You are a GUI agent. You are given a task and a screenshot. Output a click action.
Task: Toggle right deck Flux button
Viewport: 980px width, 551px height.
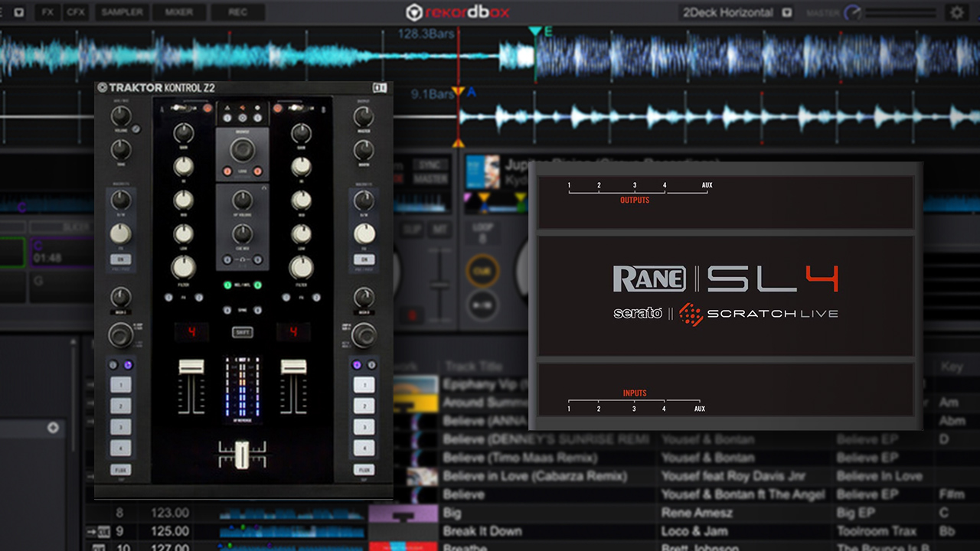364,470
